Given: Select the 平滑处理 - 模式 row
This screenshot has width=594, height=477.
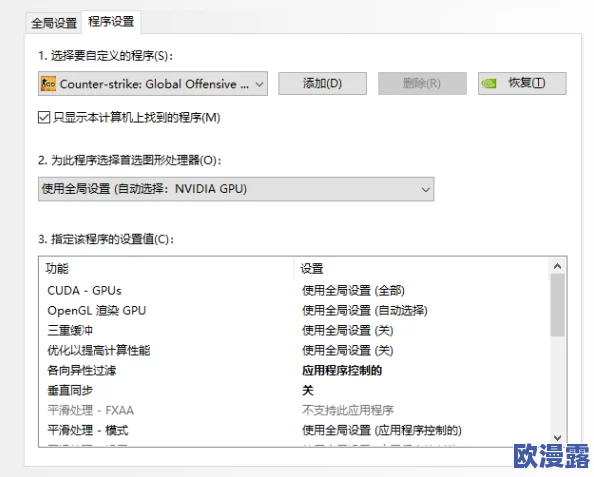Looking at the screenshot, I should pos(294,430).
